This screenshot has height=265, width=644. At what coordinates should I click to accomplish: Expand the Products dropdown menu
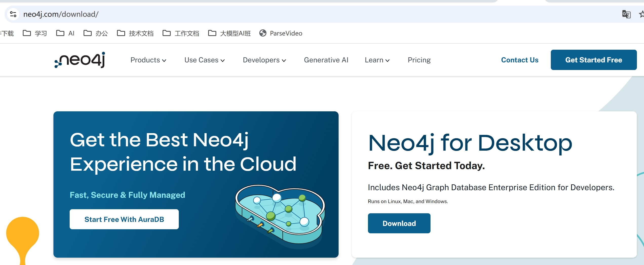148,60
